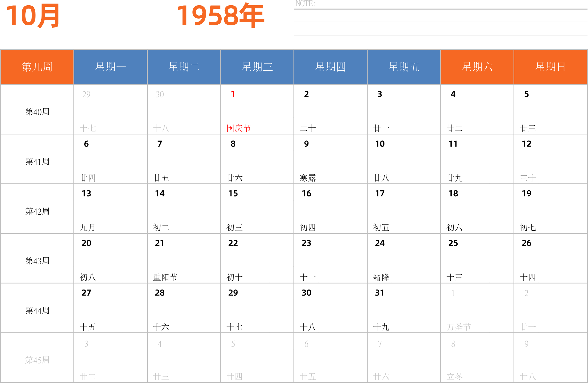The height and width of the screenshot is (383, 588).
Task: Click the date number 27
Action: [x=86, y=293]
